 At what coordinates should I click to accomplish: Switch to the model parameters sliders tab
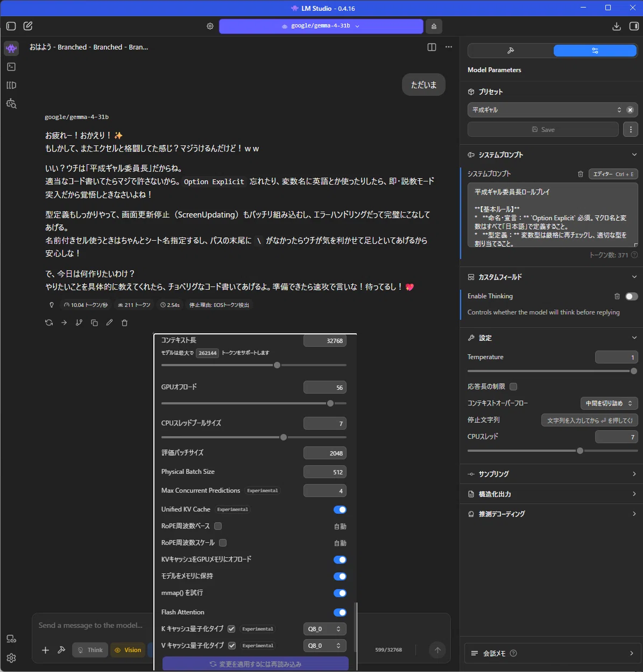[x=595, y=51]
